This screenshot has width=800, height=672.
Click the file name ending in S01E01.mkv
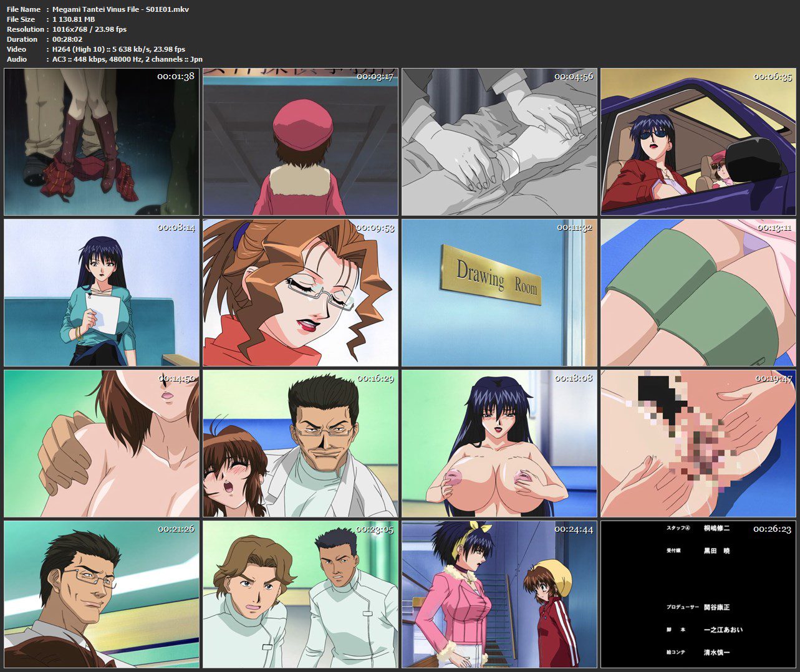(121, 9)
